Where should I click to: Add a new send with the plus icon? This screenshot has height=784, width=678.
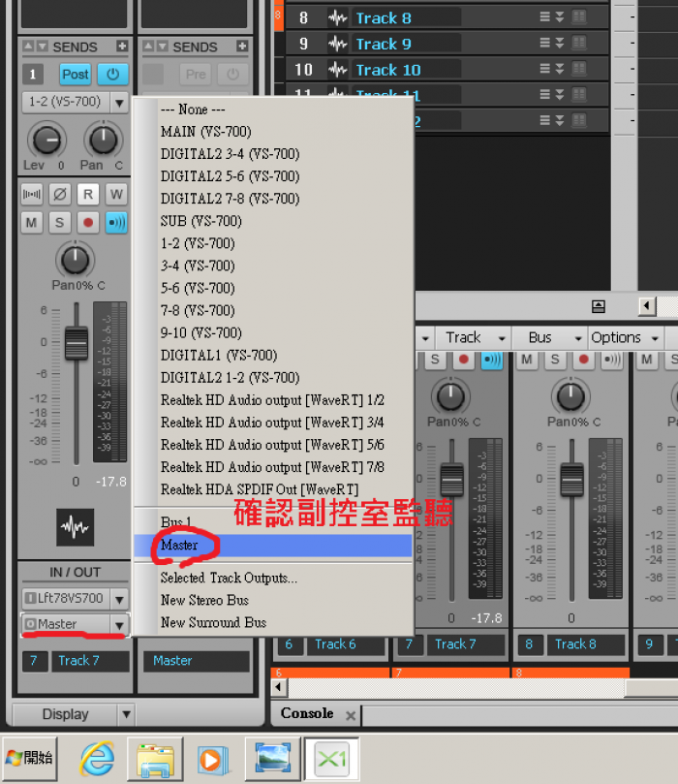[x=121, y=47]
